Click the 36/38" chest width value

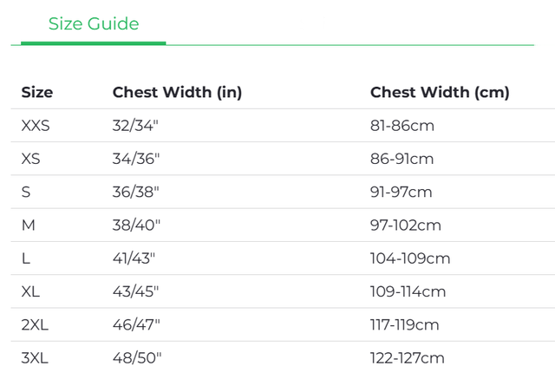pos(136,192)
